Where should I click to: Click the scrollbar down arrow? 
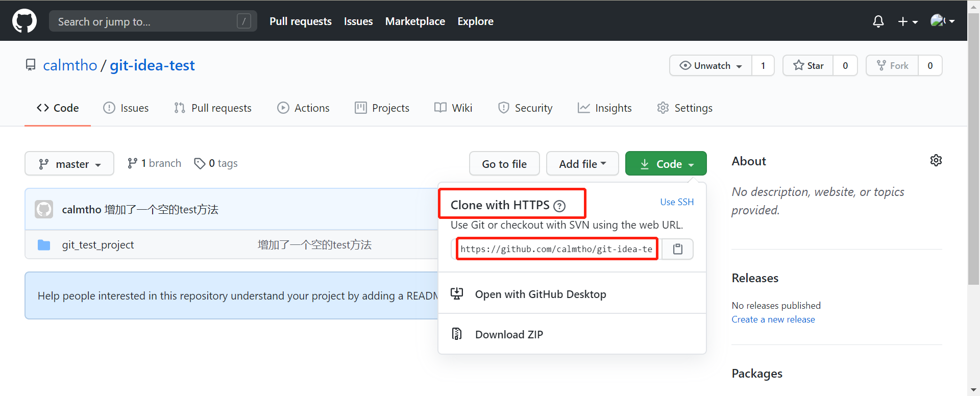[x=973, y=390]
